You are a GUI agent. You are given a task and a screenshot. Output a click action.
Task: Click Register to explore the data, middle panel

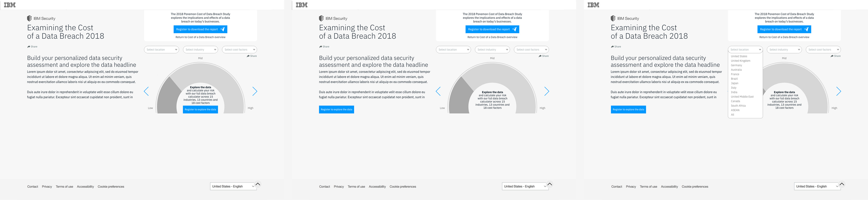pyautogui.click(x=336, y=110)
